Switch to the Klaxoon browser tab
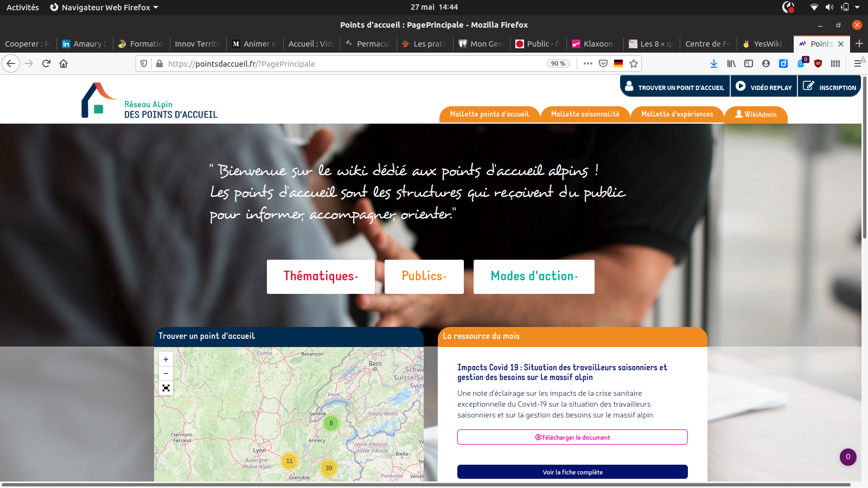868x488 pixels. [595, 44]
